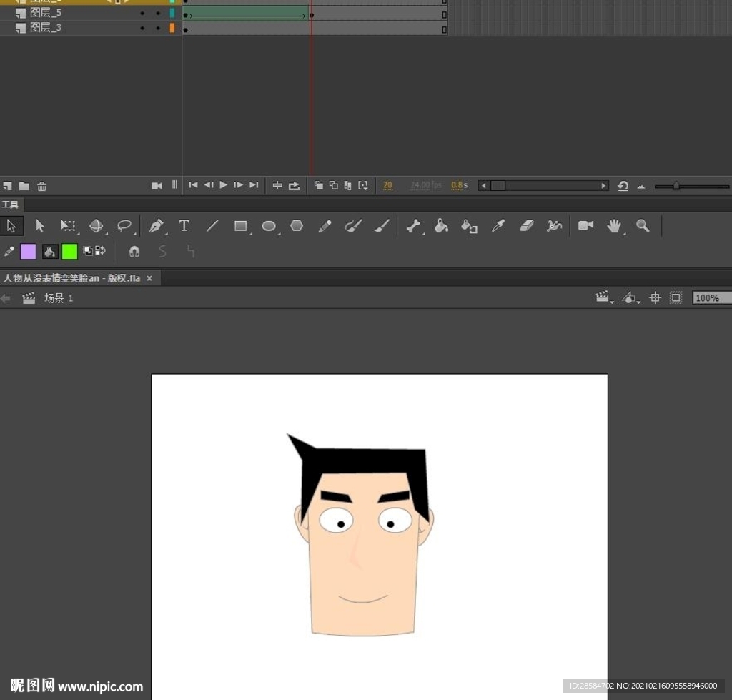This screenshot has height=700, width=732.
Task: Click the black and white reset icon
Action: 87,251
